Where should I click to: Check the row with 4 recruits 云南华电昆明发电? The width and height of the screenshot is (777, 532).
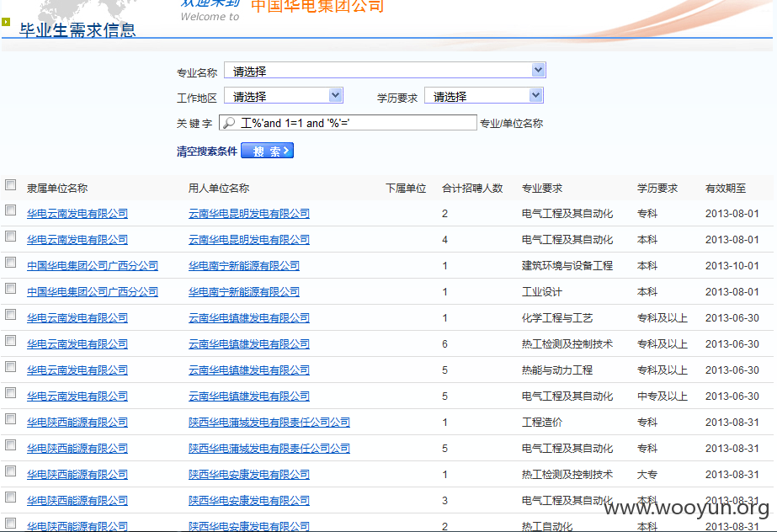[10, 237]
